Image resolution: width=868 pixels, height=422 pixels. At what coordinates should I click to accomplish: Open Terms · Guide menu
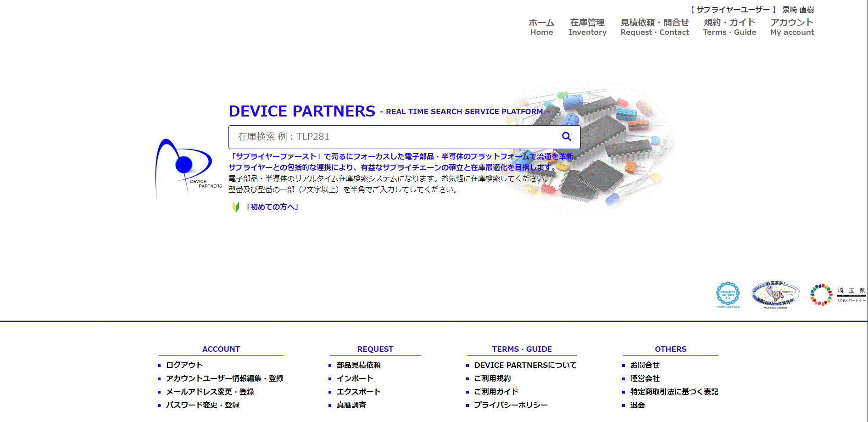coord(729,27)
